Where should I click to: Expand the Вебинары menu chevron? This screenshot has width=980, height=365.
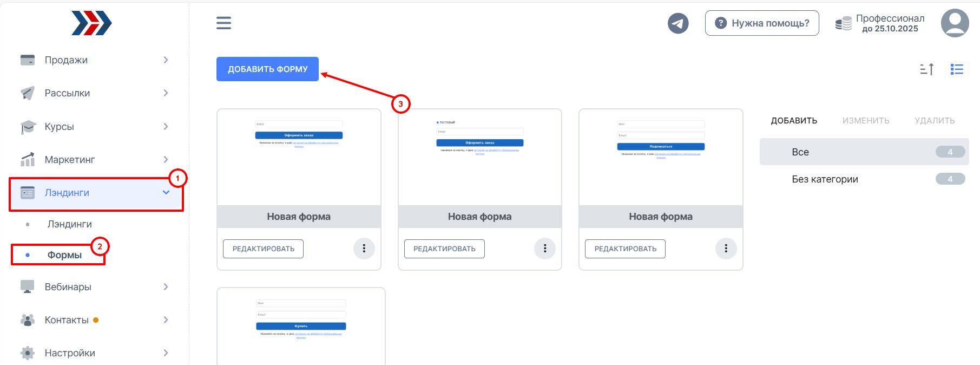click(166, 287)
